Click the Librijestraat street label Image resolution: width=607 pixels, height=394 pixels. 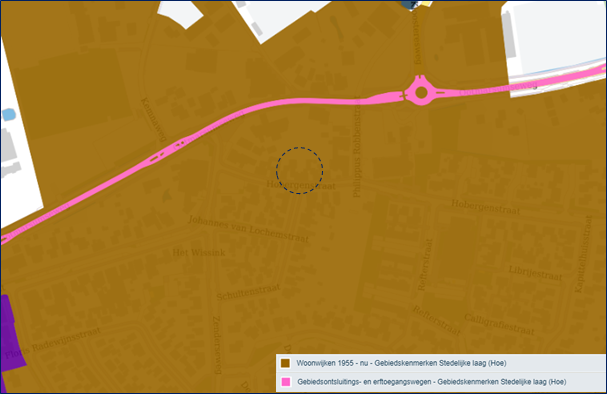(x=535, y=273)
